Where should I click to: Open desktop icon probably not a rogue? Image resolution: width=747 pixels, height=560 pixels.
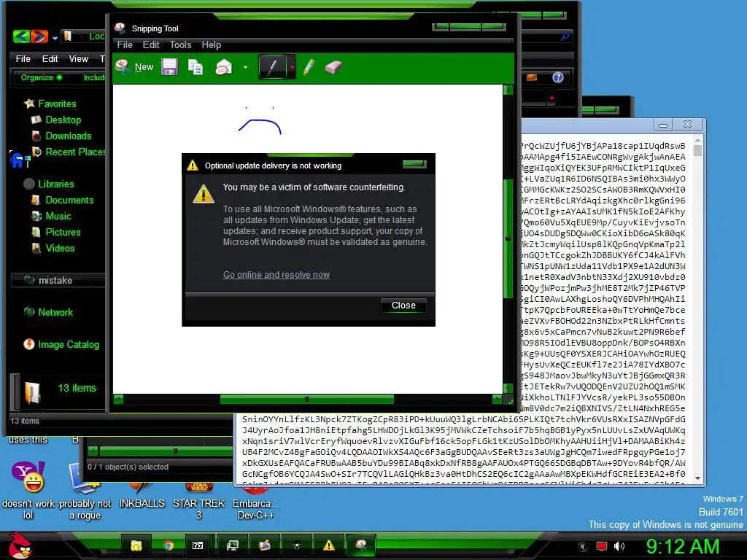(x=85, y=491)
